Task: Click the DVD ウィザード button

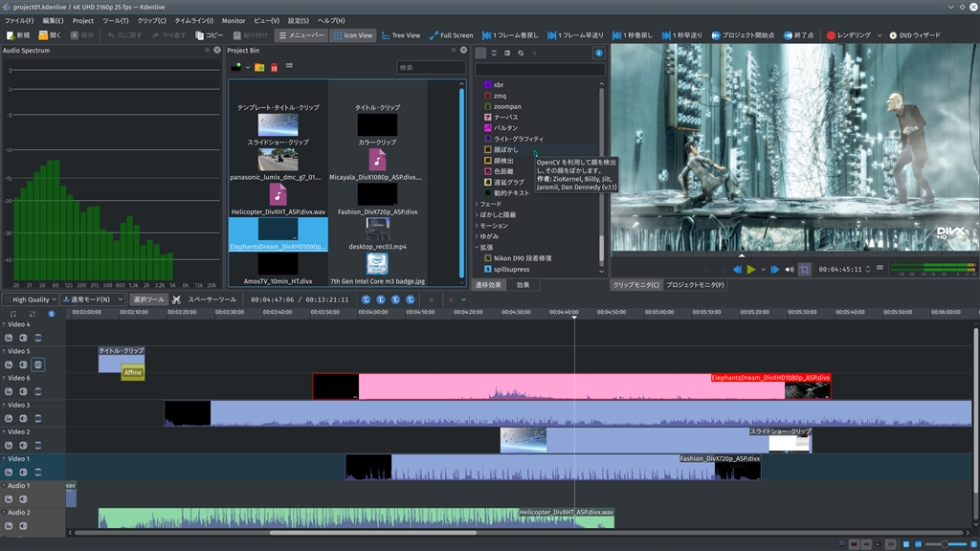Action: 912,35
